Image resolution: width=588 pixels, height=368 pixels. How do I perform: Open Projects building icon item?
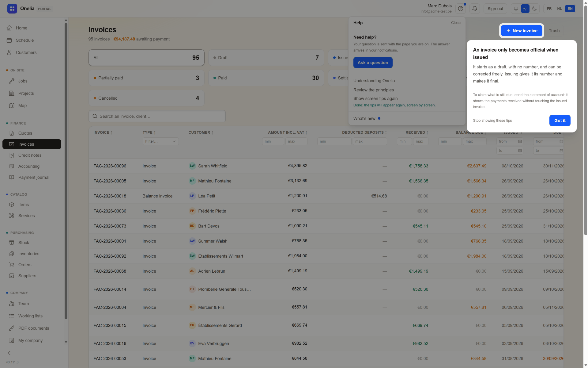click(x=32, y=93)
